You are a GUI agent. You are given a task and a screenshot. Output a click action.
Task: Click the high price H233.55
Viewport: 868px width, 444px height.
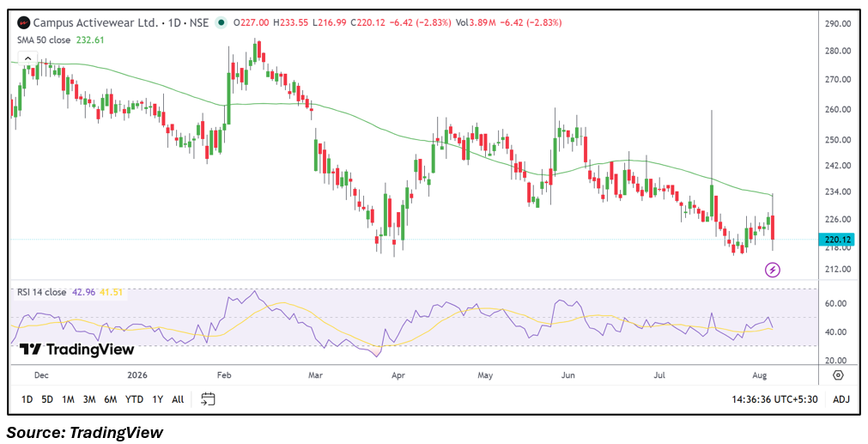pyautogui.click(x=291, y=22)
